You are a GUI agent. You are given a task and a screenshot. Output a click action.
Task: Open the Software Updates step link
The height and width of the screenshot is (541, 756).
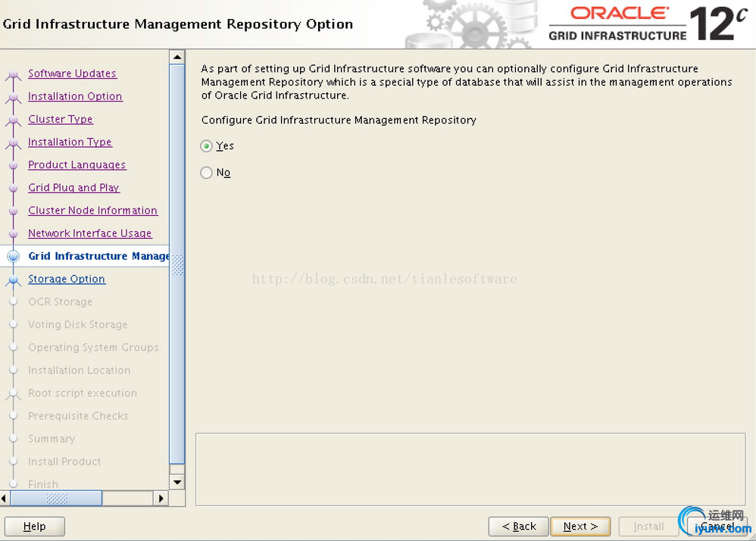(72, 73)
